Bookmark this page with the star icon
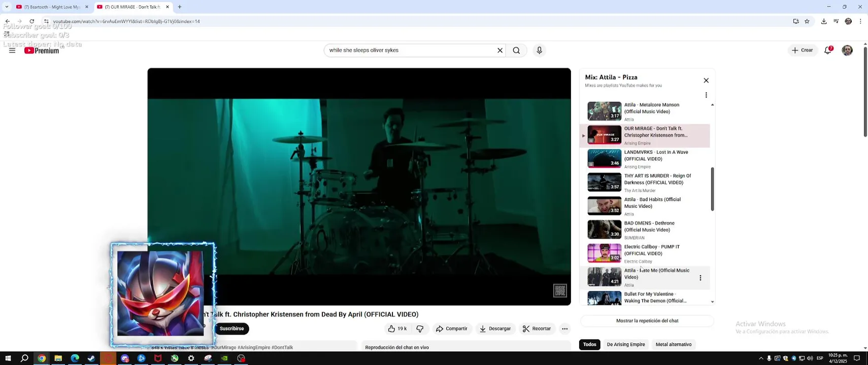868x365 pixels. pyautogui.click(x=807, y=21)
